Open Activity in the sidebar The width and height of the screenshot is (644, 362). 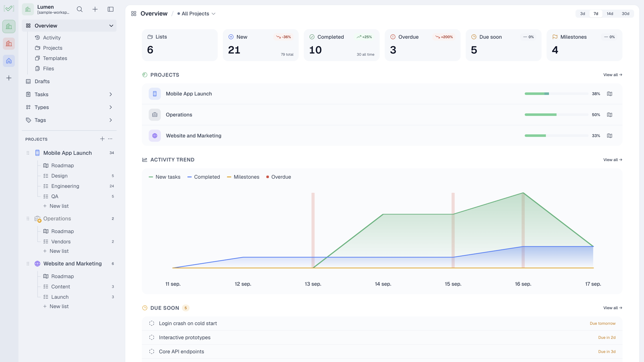tap(52, 38)
